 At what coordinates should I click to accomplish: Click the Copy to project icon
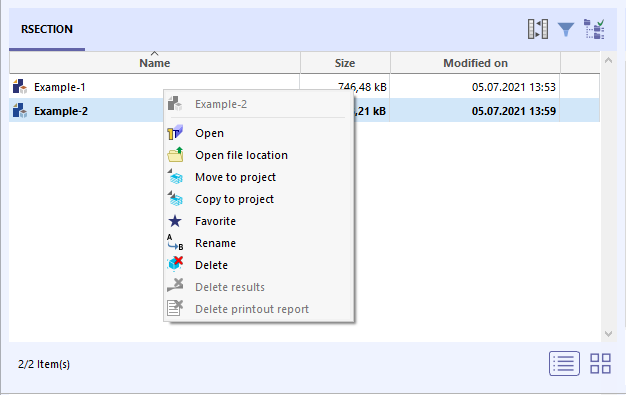[175, 199]
